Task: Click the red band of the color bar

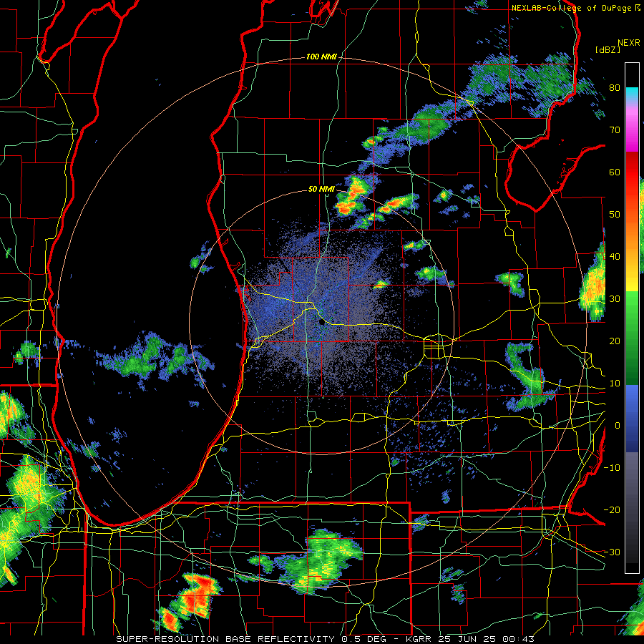Action: 632,172
